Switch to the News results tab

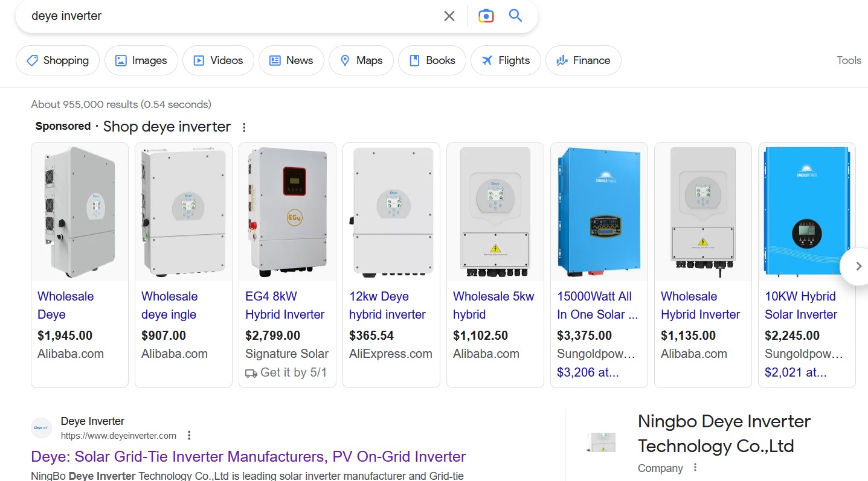[291, 60]
